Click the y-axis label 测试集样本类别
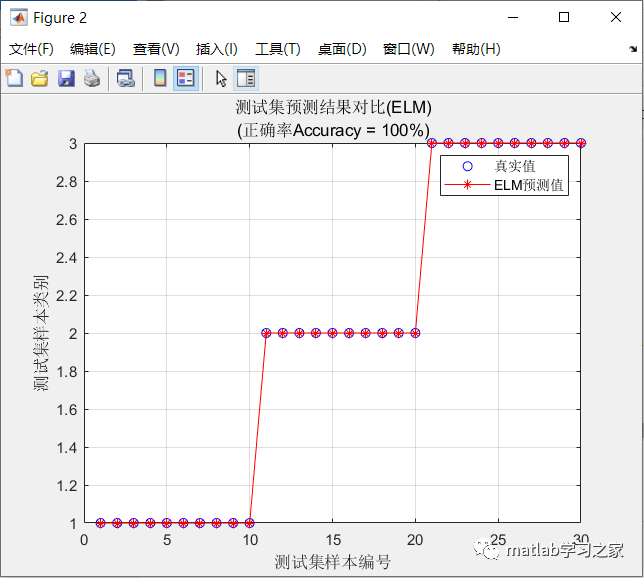Viewport: 644px width, 578px height. pos(41,333)
